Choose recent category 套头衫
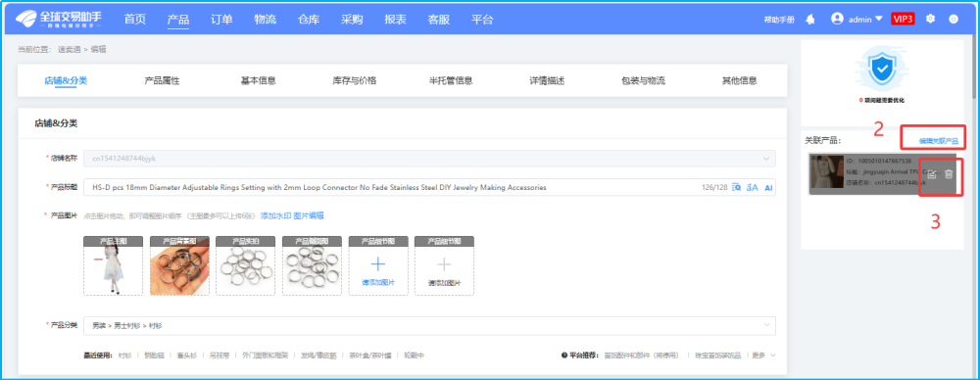 [187, 356]
